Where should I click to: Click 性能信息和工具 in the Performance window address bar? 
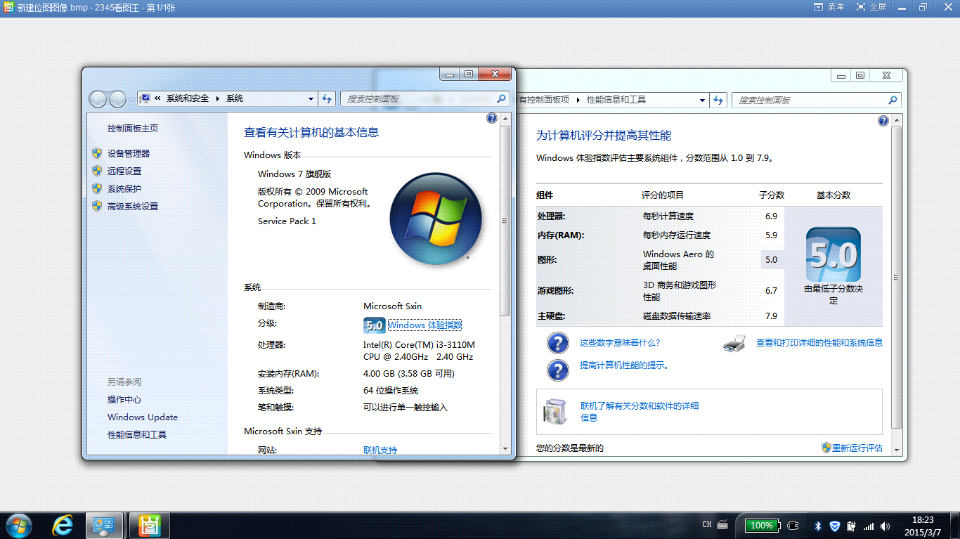point(616,99)
